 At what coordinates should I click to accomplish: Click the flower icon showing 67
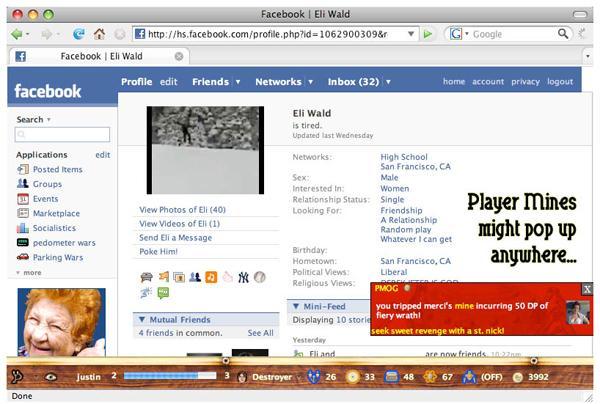(x=430, y=377)
